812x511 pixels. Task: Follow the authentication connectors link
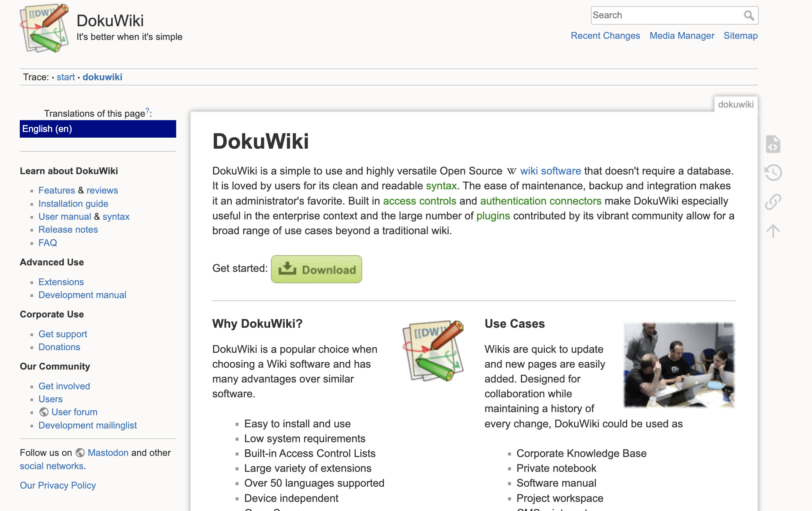(x=541, y=201)
